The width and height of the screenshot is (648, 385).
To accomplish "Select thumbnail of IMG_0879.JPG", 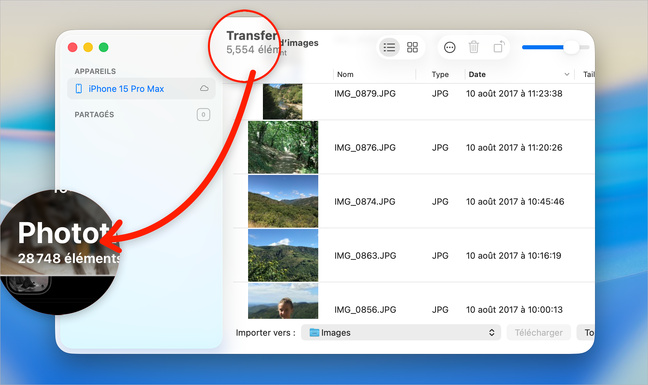I will tap(282, 102).
